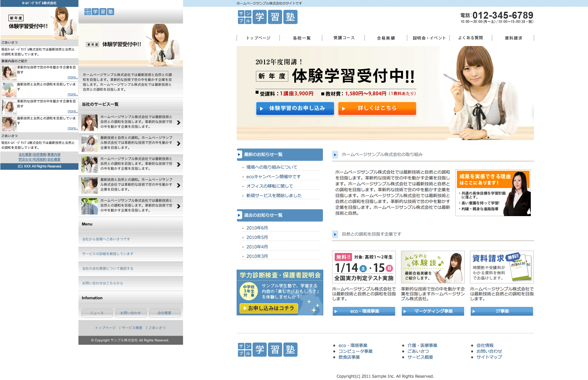Click the 資料請求 無料 banner thumbnail
This screenshot has width=588, height=380.
[501, 267]
